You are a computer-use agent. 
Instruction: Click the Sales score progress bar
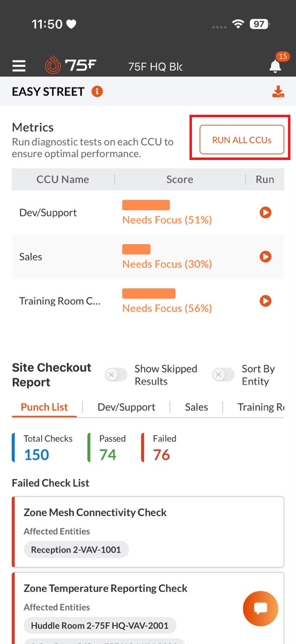pos(136,249)
